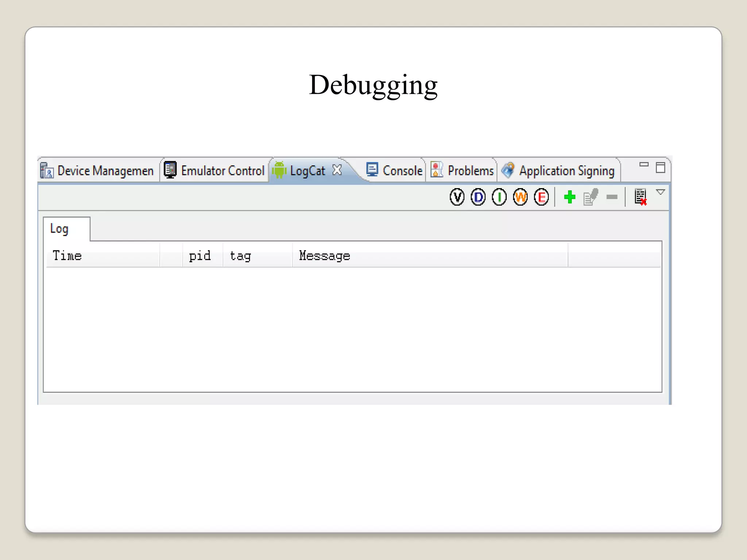The image size is (747, 560).
Task: Click the Emulator Control phone icon
Action: coord(170,170)
